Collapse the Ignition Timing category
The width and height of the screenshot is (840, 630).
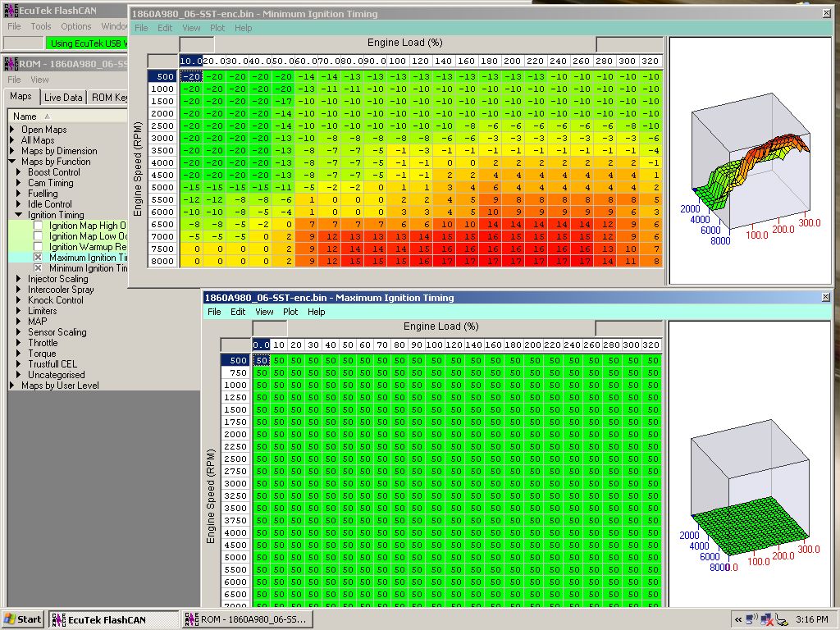[19, 215]
